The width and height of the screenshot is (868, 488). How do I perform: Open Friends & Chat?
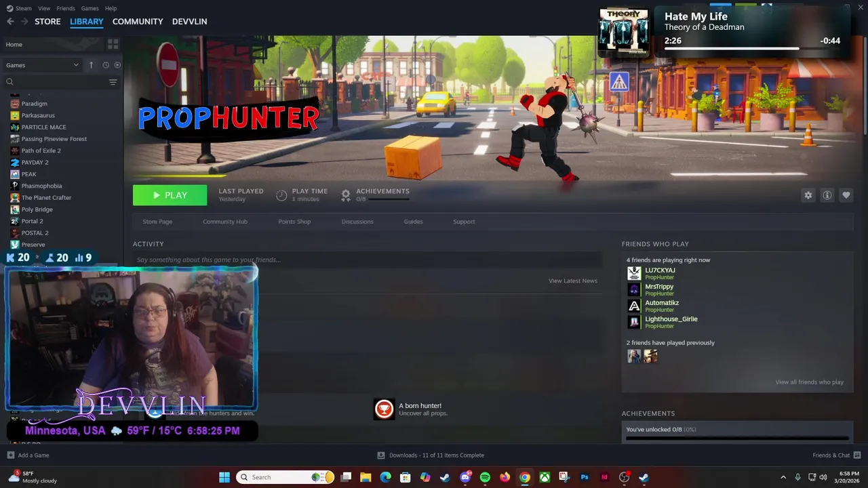[837, 455]
